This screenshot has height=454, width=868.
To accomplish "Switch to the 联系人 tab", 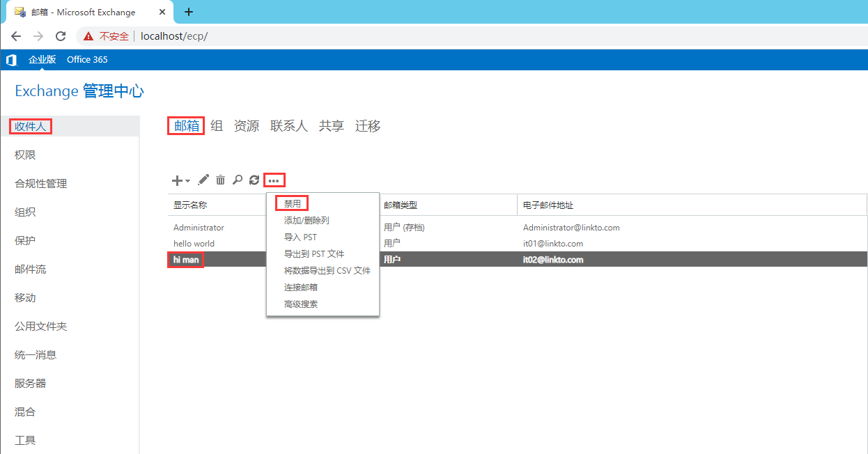I will pos(289,126).
